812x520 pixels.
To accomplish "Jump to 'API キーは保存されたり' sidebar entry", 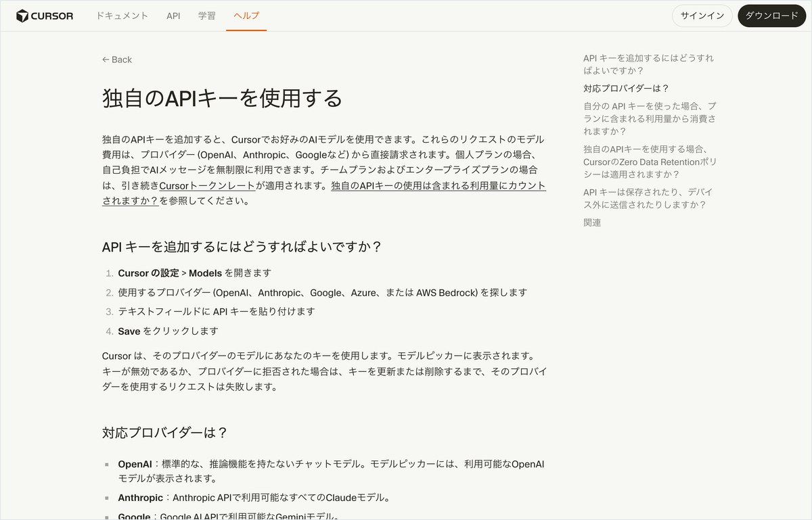I will (648, 198).
